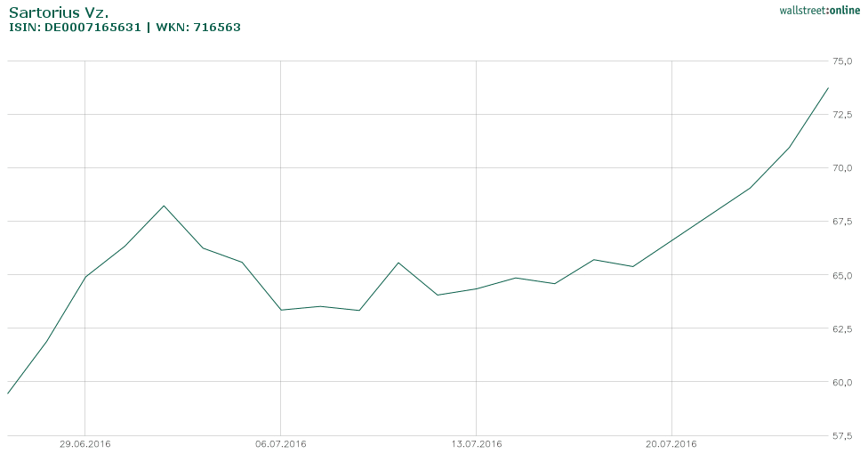Click the ISIN DE0007165631 text
The height and width of the screenshot is (454, 868).
pyautogui.click(x=75, y=28)
